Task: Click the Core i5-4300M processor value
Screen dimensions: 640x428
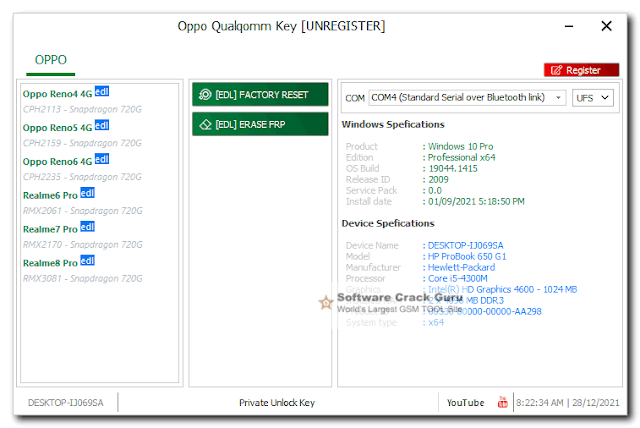Action: [x=458, y=279]
